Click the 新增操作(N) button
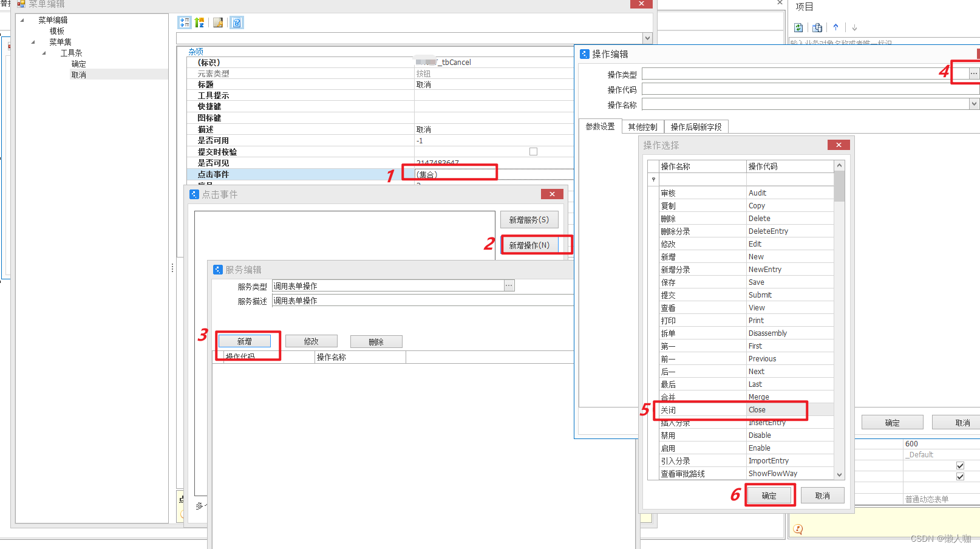This screenshot has width=980, height=549. 529,245
